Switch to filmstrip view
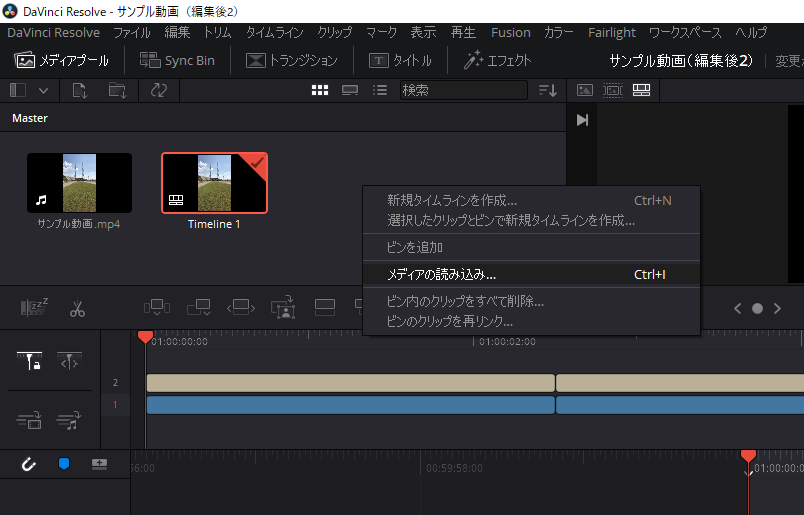The height and width of the screenshot is (515, 804). click(350, 90)
